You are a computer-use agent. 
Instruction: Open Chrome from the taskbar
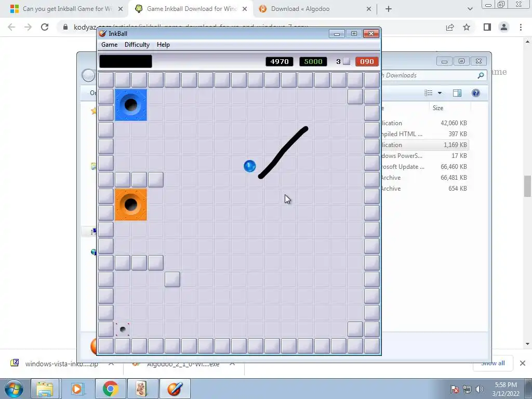tap(110, 389)
